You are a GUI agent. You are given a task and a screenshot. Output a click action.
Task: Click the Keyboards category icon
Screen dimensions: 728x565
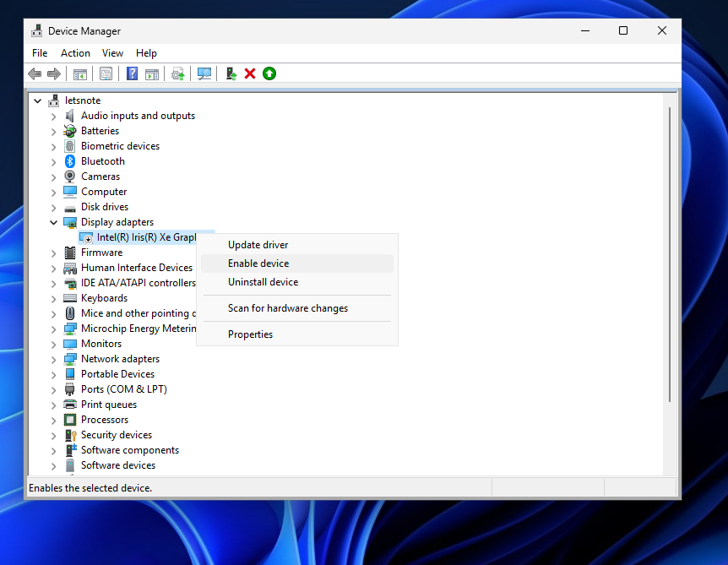click(69, 298)
